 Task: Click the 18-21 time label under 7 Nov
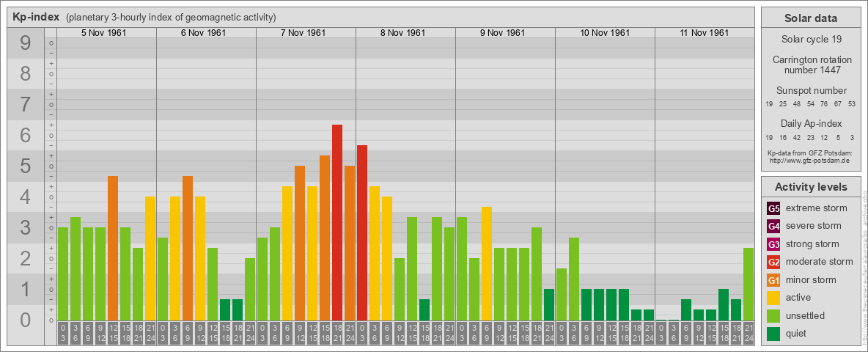pyautogui.click(x=337, y=334)
